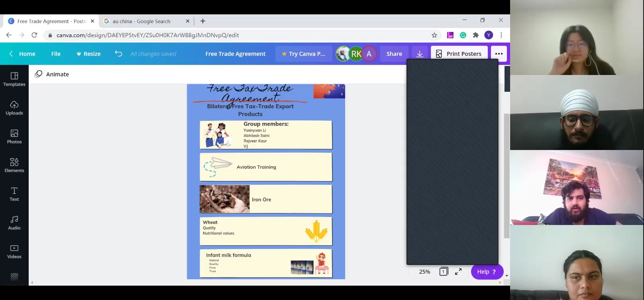
Task: Open the Background pattern sidebar icon
Action: (14, 276)
